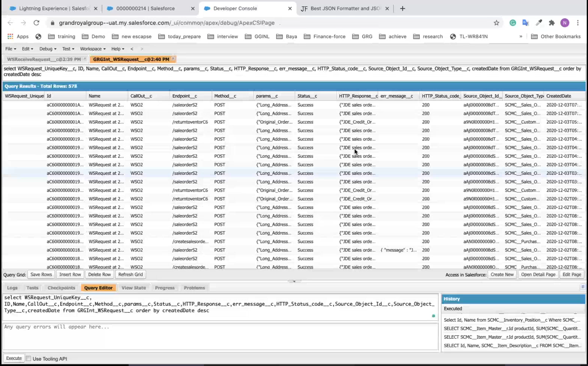The height and width of the screenshot is (366, 588).
Task: Show hidden bookmarks via the chevron
Action: (521, 36)
